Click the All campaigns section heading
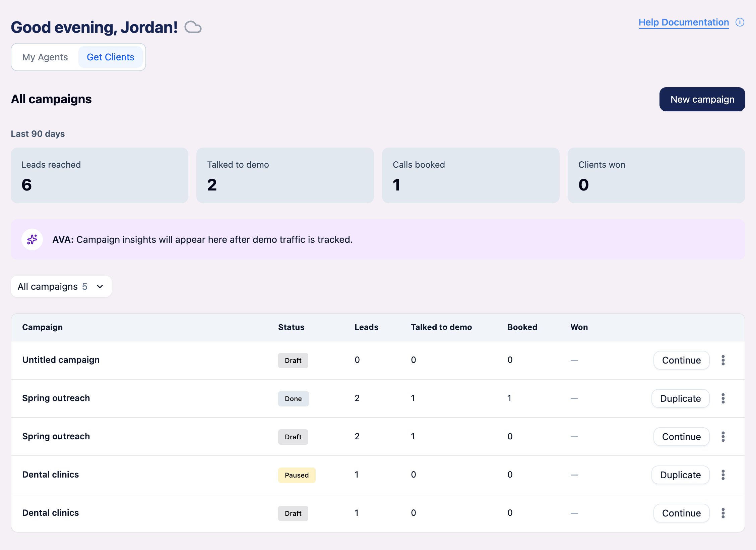 click(51, 99)
